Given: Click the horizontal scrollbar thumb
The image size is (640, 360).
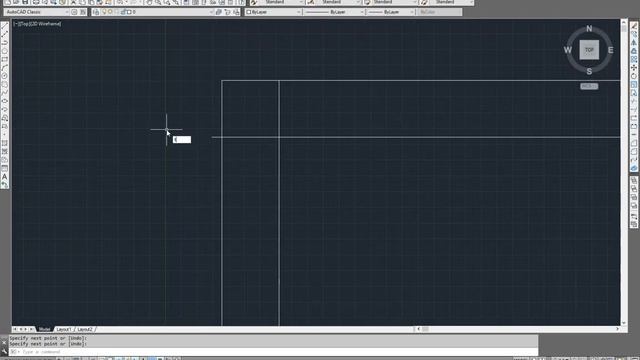Looking at the screenshot, I should pyautogui.click(x=425, y=329).
